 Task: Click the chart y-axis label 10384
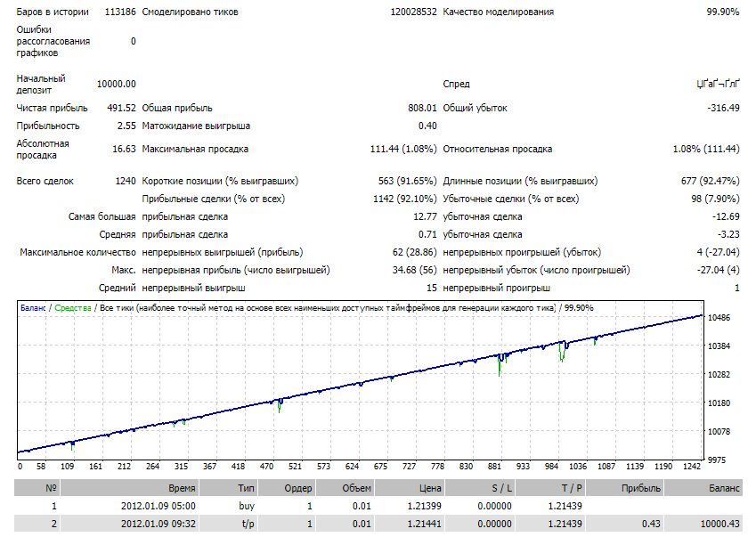719,346
